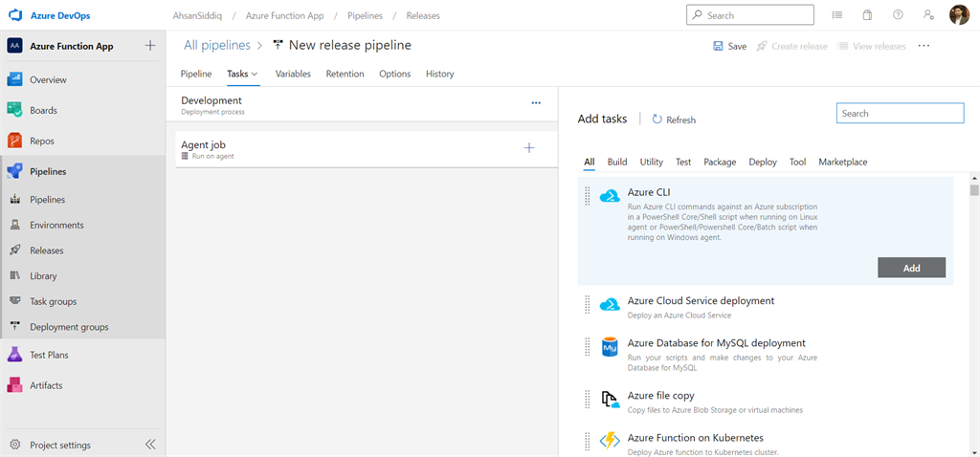Select the Tool task category tab
980x457 pixels.
tap(797, 162)
